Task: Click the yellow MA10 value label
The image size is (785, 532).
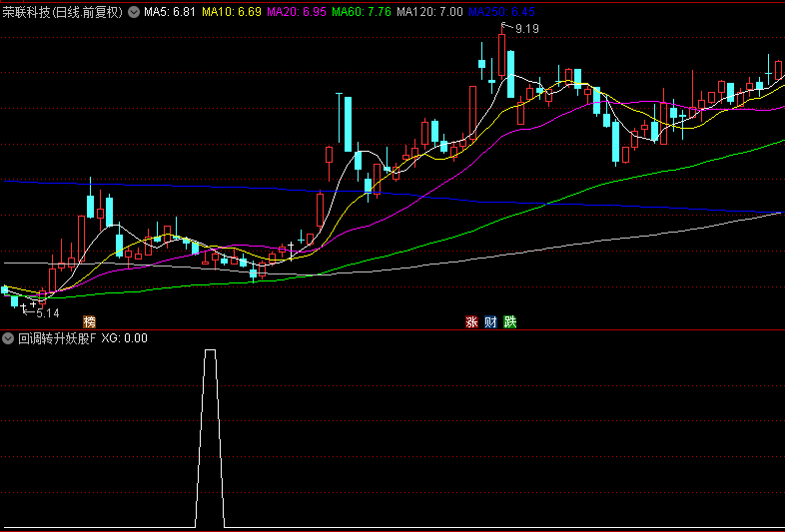Action: (x=232, y=12)
